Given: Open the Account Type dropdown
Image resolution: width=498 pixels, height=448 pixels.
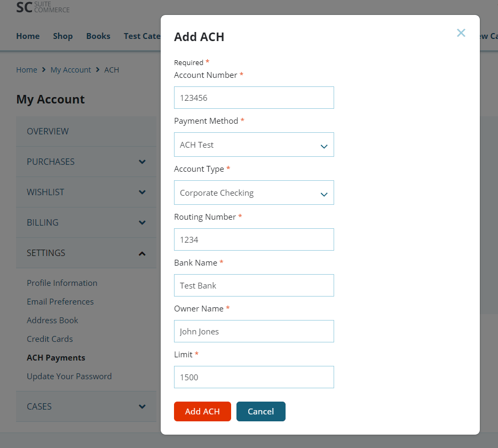Looking at the screenshot, I should [x=254, y=193].
